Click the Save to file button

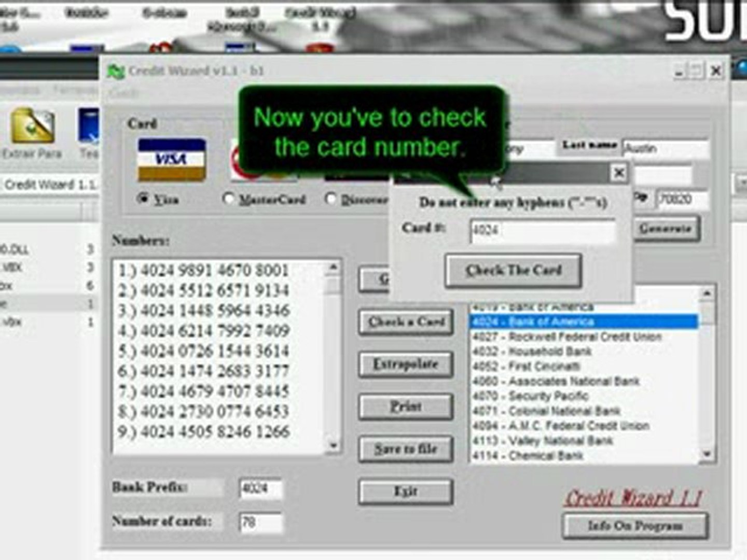[406, 449]
